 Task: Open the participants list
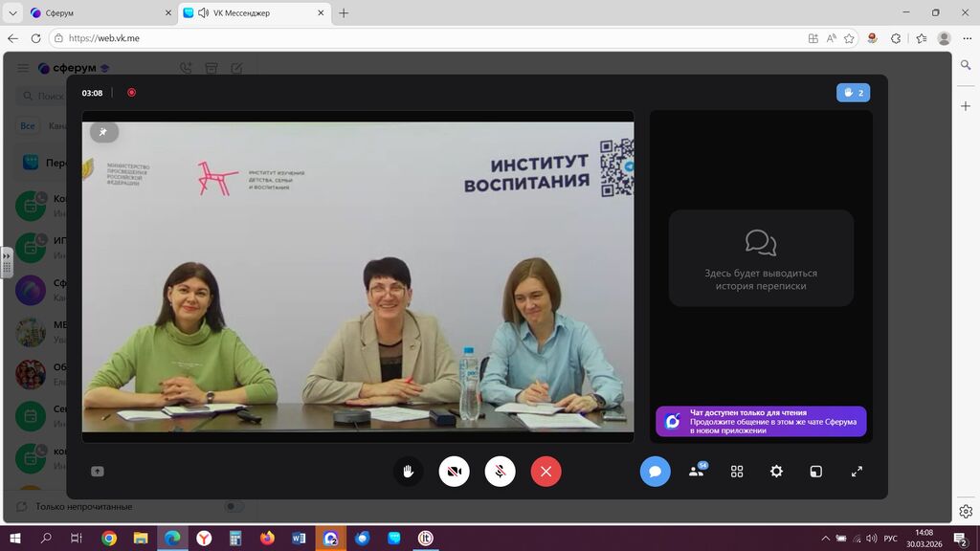pos(697,471)
